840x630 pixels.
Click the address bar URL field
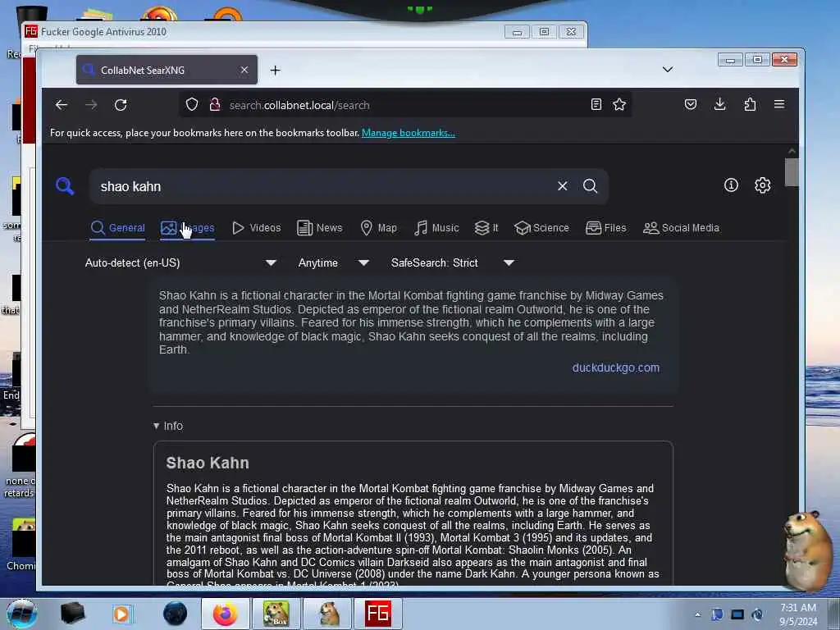[406, 105]
